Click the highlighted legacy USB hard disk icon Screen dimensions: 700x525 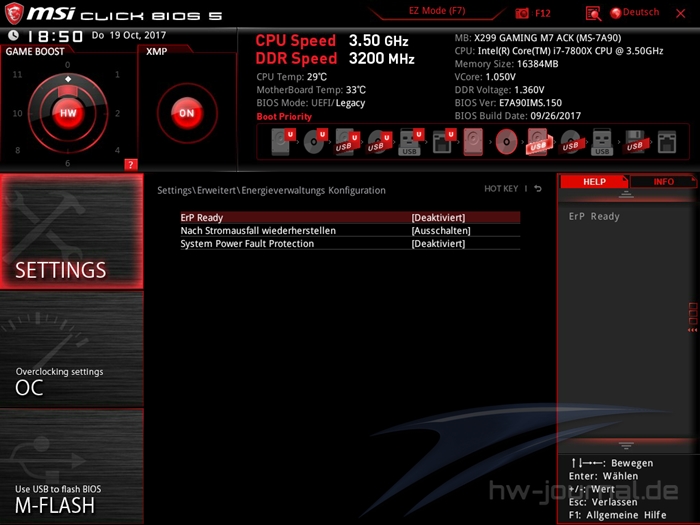click(x=539, y=142)
